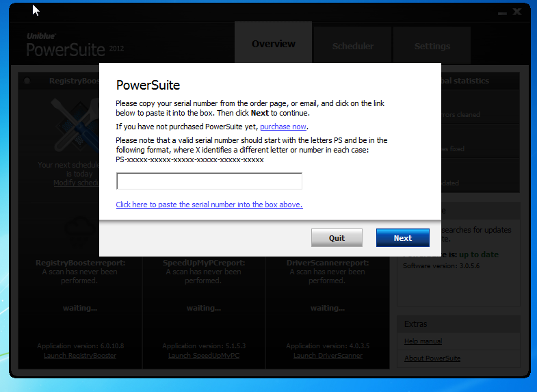Screen dimensions: 537x392
Task: Click the paste serial number link
Action: coord(209,205)
